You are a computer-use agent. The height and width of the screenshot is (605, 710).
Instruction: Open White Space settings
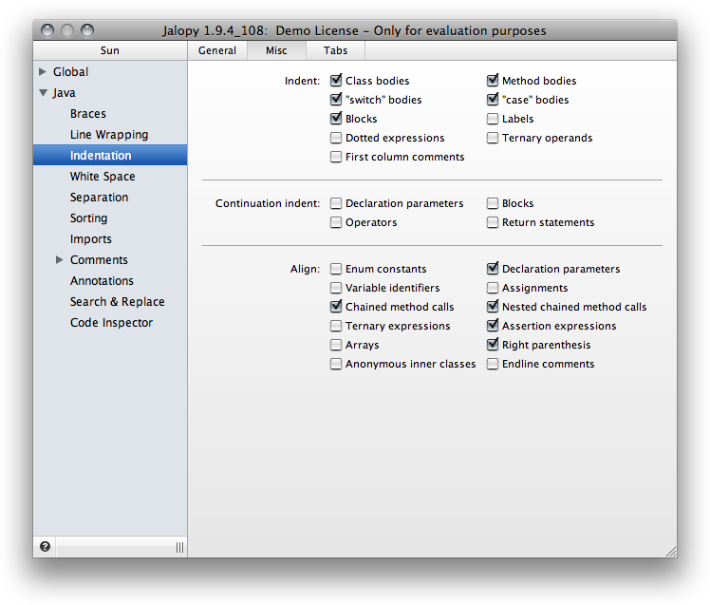[110, 176]
